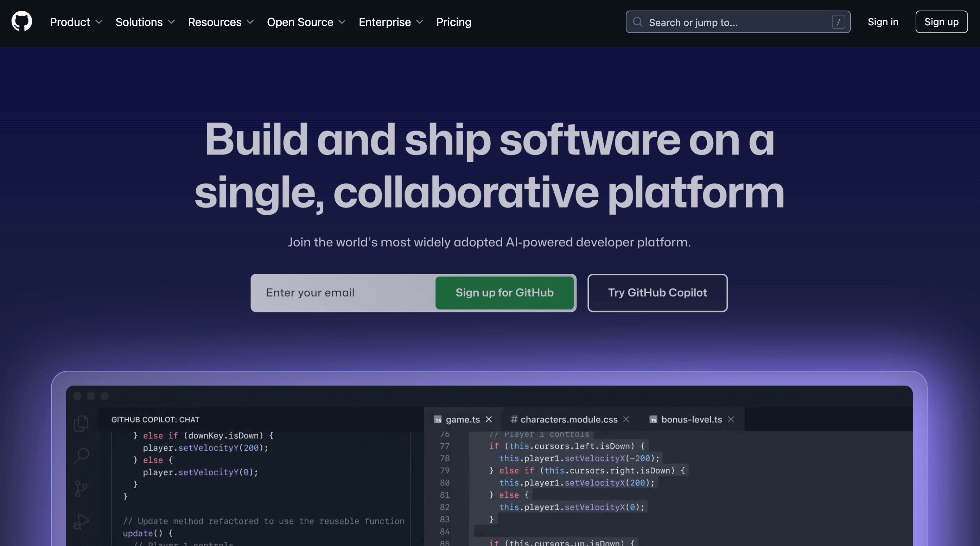This screenshot has height=546, width=980.
Task: Switch to the characters.module.css tab
Action: pos(568,419)
